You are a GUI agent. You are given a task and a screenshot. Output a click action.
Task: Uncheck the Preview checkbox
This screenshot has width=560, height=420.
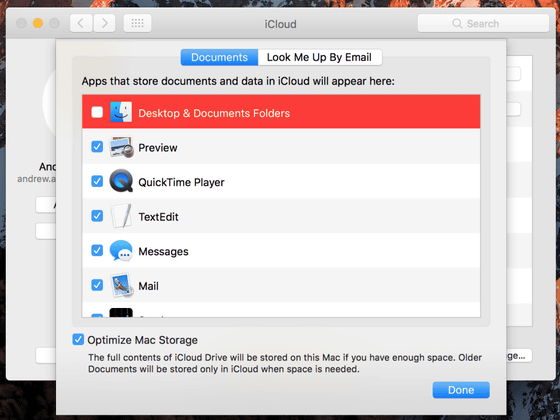point(97,147)
